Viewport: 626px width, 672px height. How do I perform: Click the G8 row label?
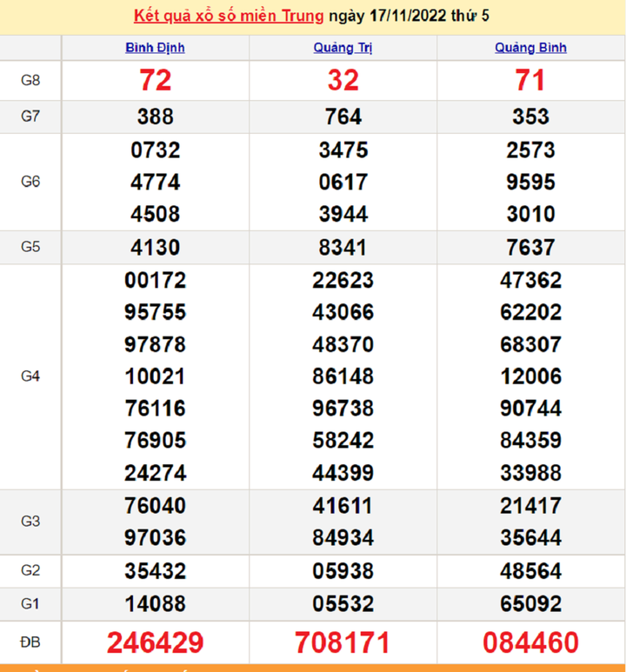(30, 81)
